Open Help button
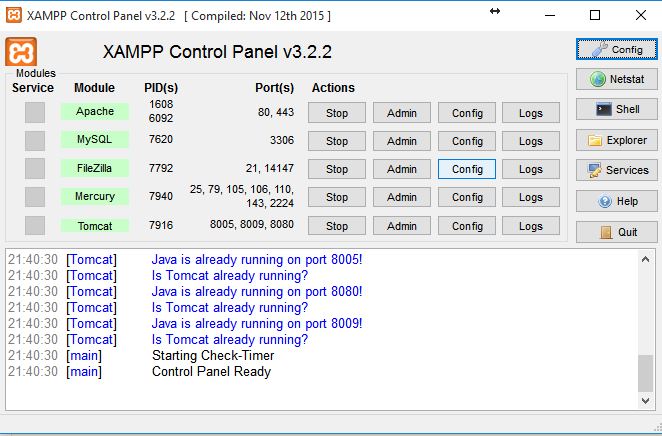 pyautogui.click(x=616, y=201)
